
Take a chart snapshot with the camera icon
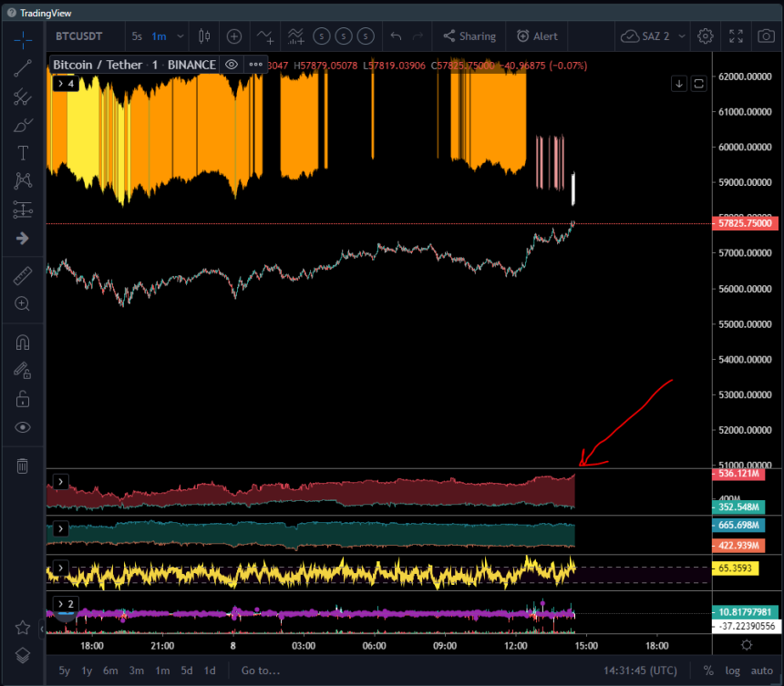click(x=766, y=36)
